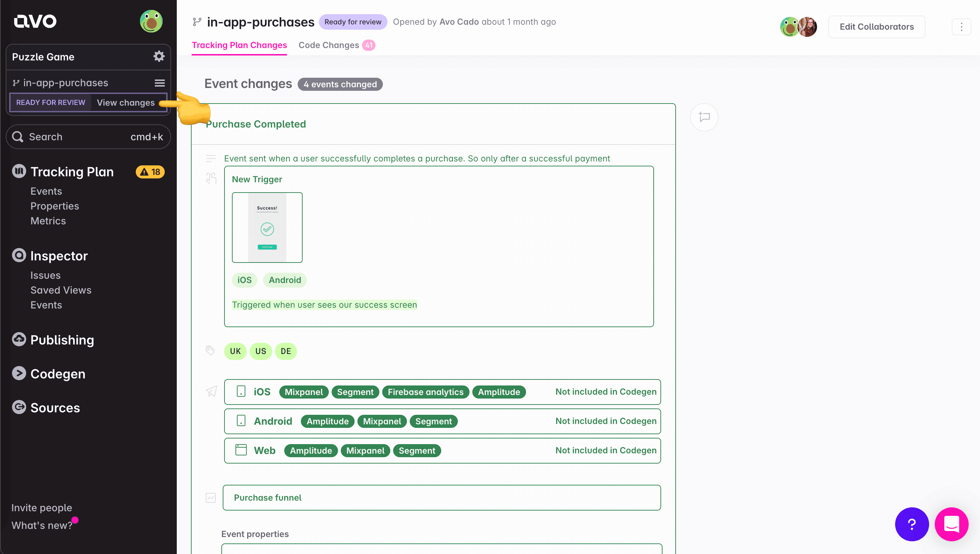
Task: Click the Avo logo
Action: (35, 21)
